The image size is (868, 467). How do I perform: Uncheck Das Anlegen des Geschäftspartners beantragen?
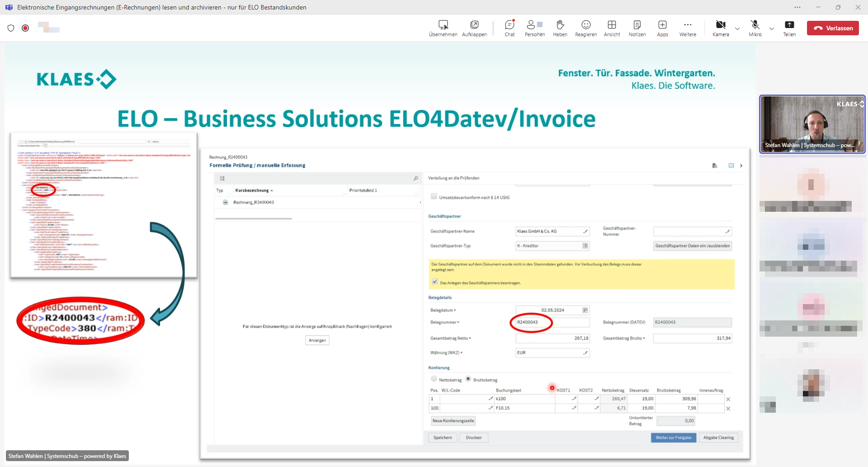pos(435,281)
